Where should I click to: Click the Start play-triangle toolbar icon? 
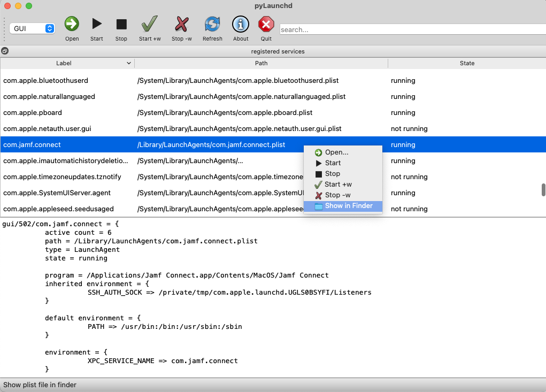tap(96, 24)
